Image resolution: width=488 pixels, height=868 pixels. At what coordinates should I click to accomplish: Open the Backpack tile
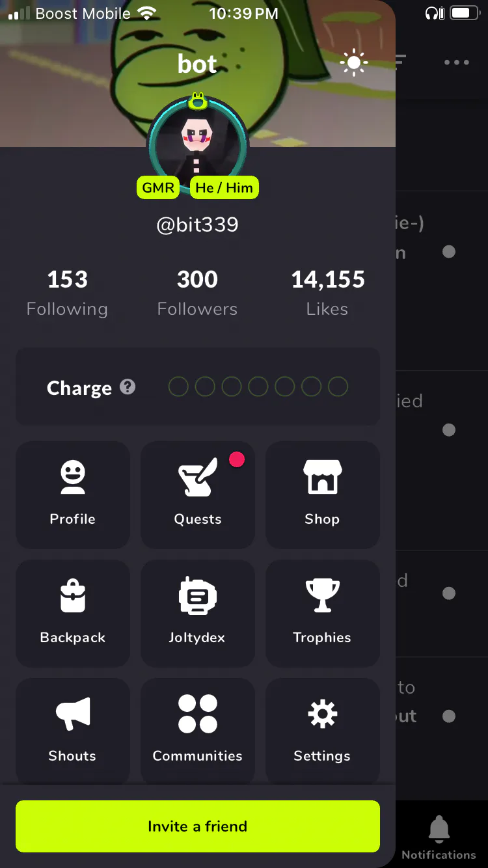click(73, 614)
